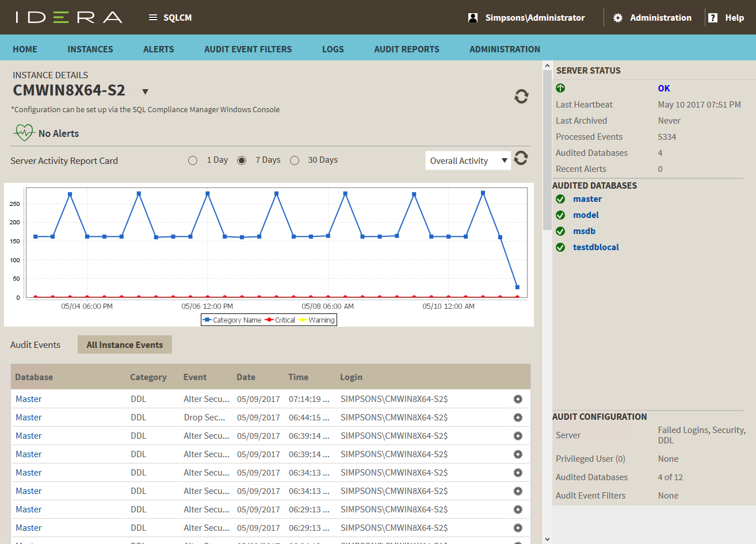Select the 7 Days radio button
This screenshot has width=756, height=544.
pyautogui.click(x=242, y=160)
